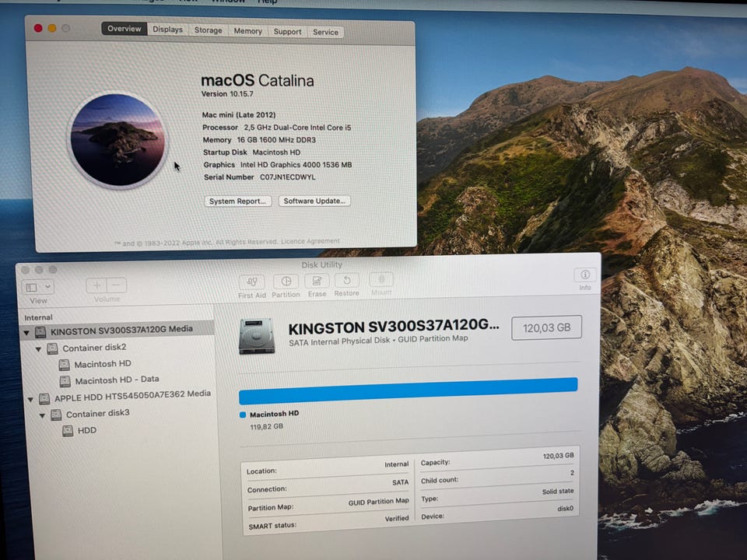Viewport: 747px width, 560px height.
Task: Click the Disk Utility window title
Action: (x=321, y=264)
